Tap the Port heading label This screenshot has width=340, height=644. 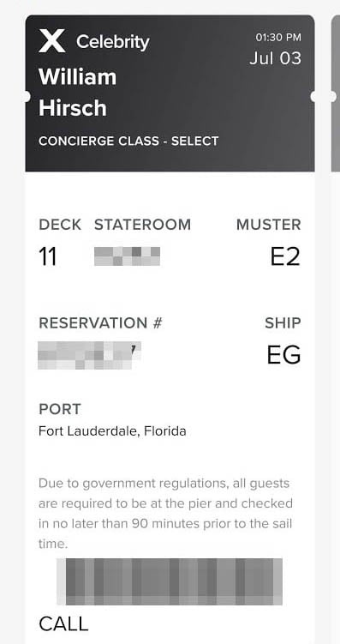click(60, 409)
